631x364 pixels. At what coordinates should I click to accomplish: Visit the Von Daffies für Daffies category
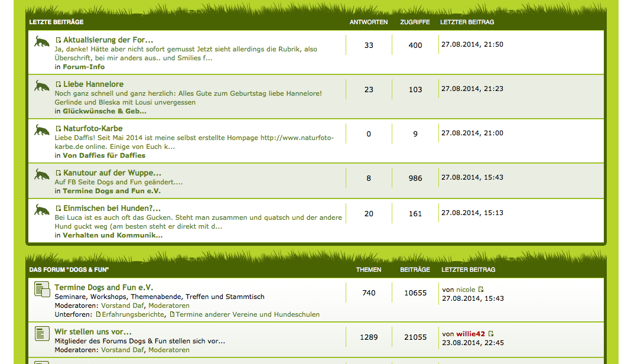click(104, 155)
